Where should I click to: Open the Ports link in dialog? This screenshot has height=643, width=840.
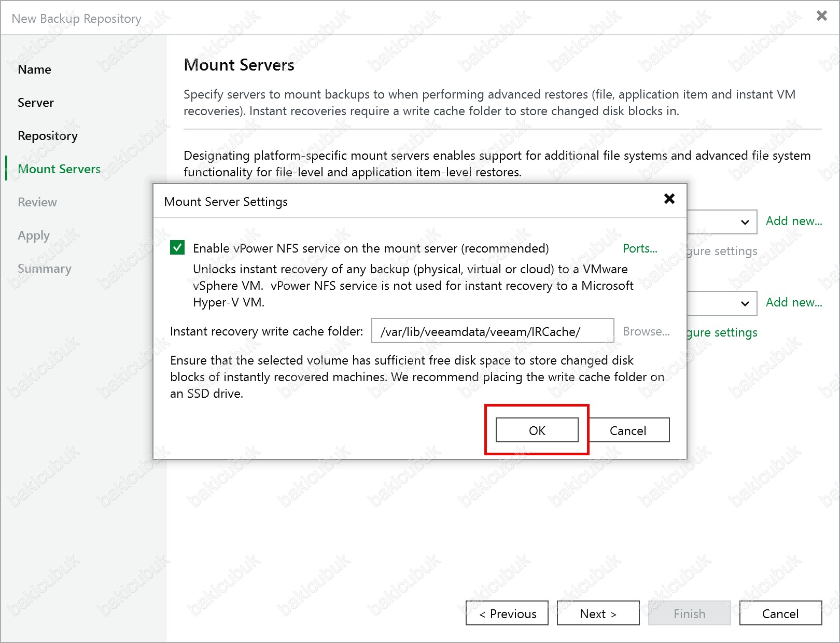639,248
